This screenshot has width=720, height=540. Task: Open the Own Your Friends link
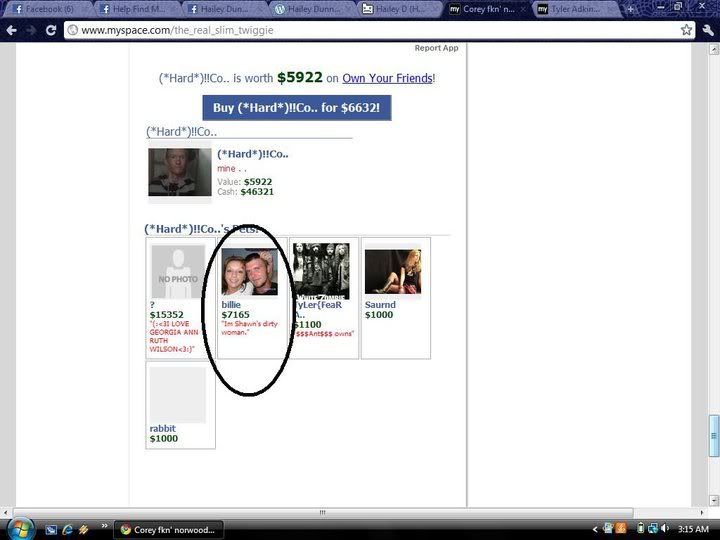point(387,78)
